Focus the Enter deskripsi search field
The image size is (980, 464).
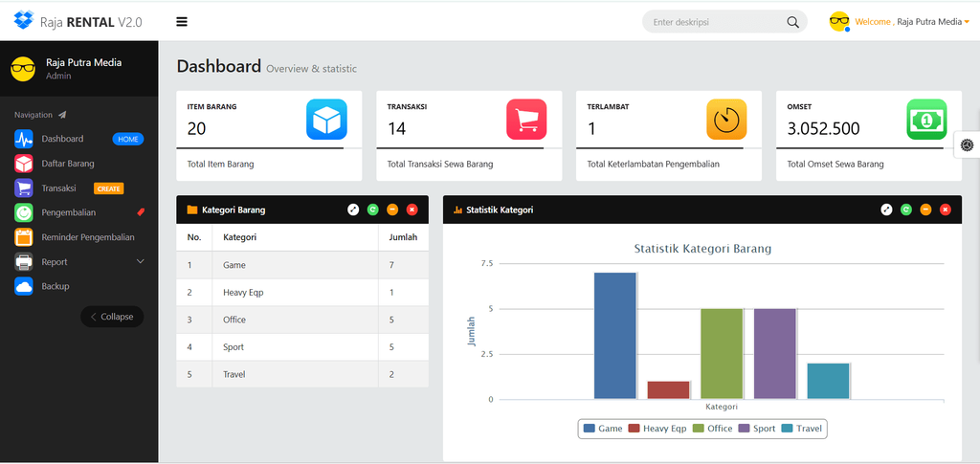717,22
